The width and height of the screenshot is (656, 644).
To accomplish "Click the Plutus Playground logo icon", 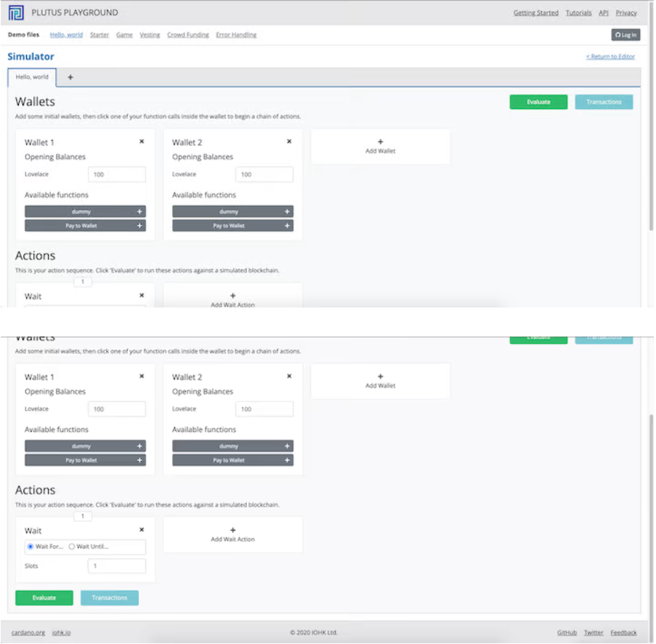I will (x=15, y=12).
